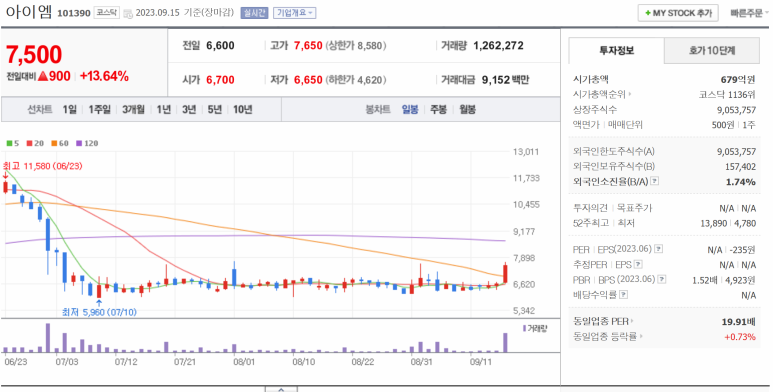Switch to the 투자정보 tab
The height and width of the screenshot is (392, 773).
point(617,50)
